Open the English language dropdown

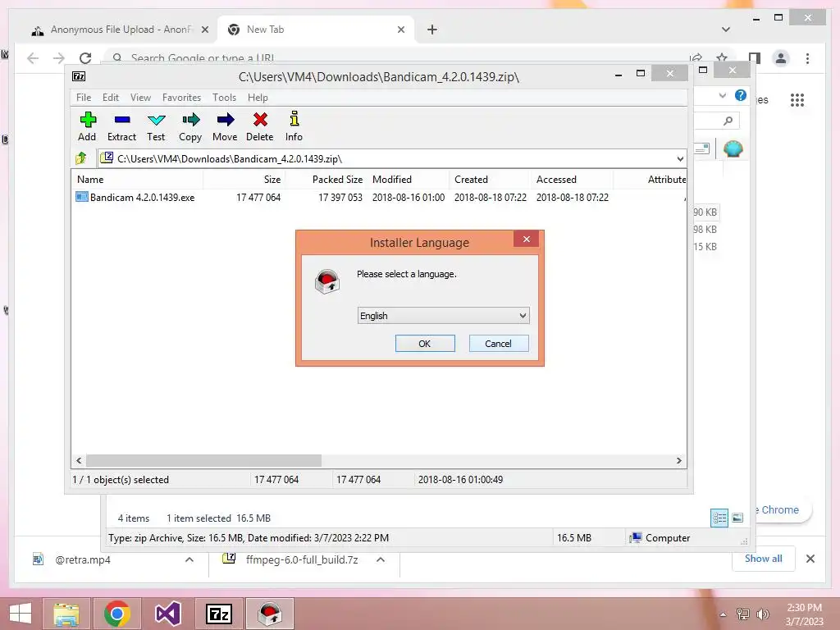click(x=443, y=316)
